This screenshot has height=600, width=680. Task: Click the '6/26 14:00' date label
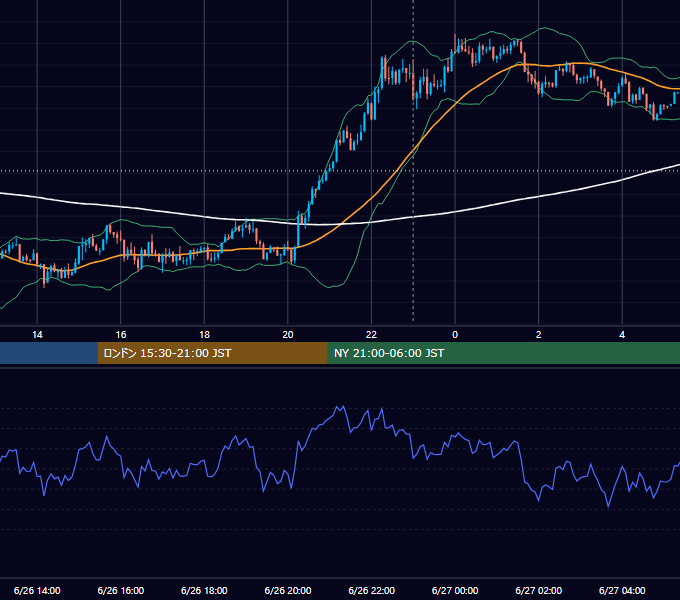pos(37,590)
